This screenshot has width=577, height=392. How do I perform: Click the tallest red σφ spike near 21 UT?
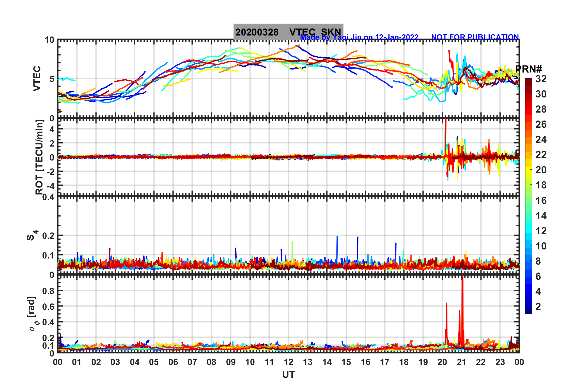click(462, 309)
